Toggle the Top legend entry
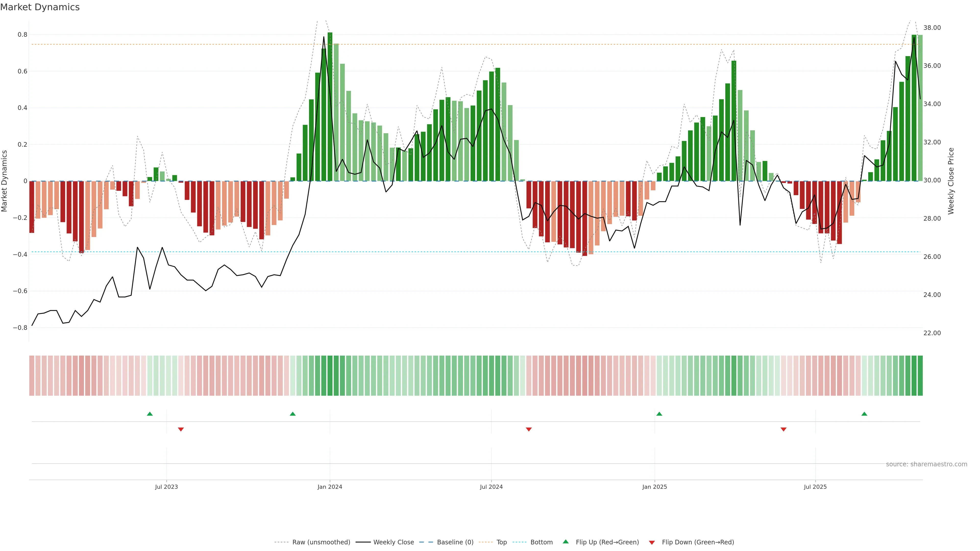 [501, 542]
